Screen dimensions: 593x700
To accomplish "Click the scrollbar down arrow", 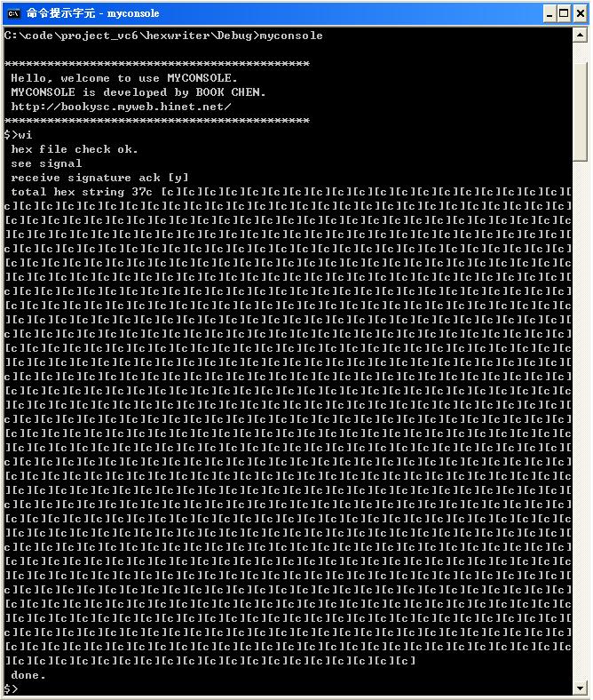I will coord(580,688).
